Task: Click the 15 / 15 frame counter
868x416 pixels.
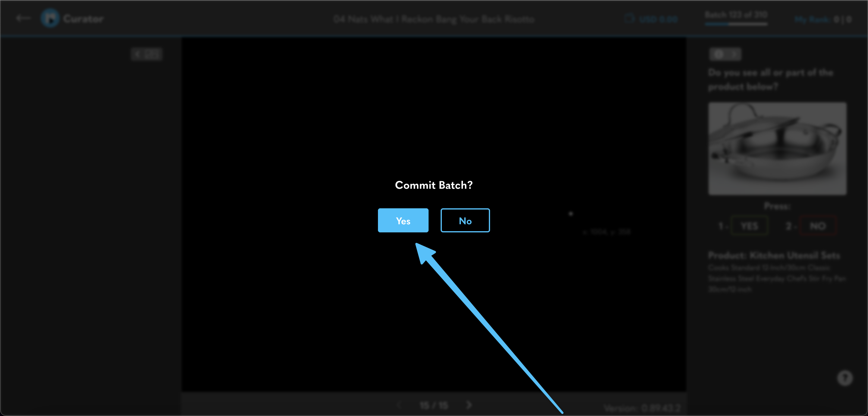Action: pos(434,405)
